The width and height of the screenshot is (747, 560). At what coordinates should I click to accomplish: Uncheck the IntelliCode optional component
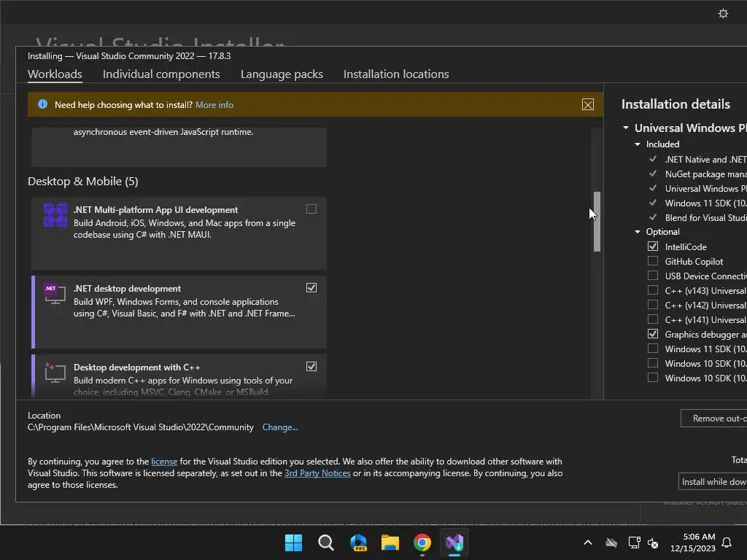pos(653,246)
